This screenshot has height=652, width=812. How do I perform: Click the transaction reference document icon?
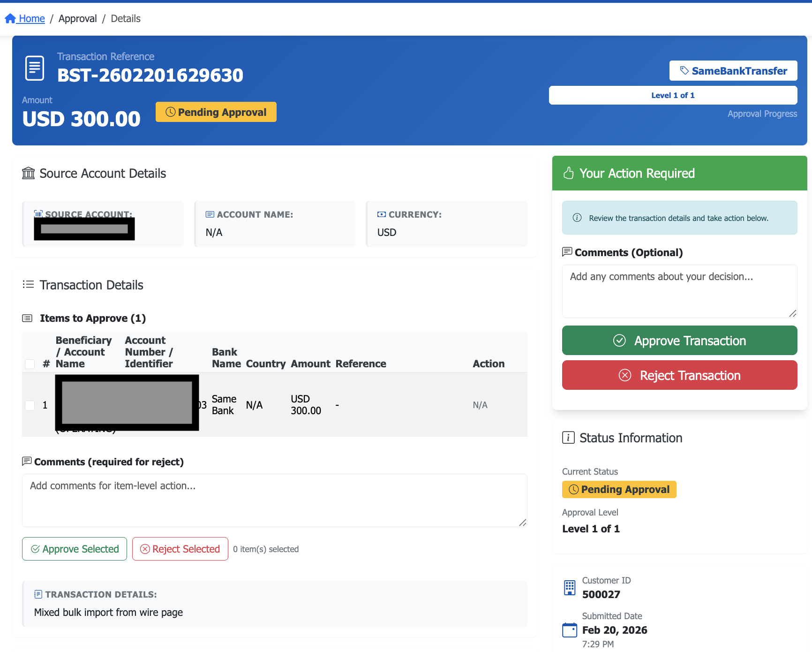tap(35, 68)
